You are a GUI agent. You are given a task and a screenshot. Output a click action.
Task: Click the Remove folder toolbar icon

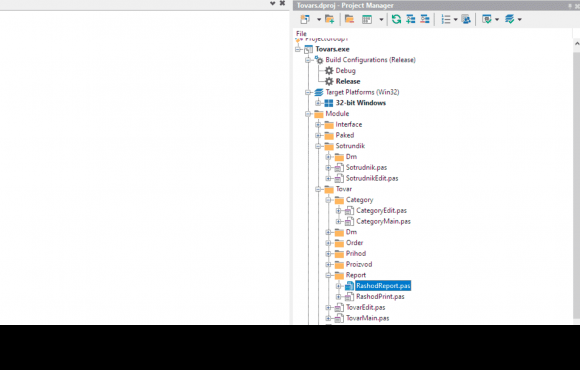(349, 19)
